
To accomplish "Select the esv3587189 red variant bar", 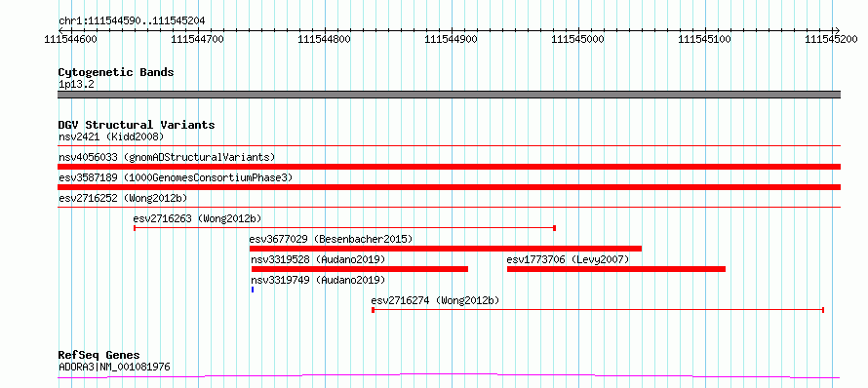I will click(449, 187).
